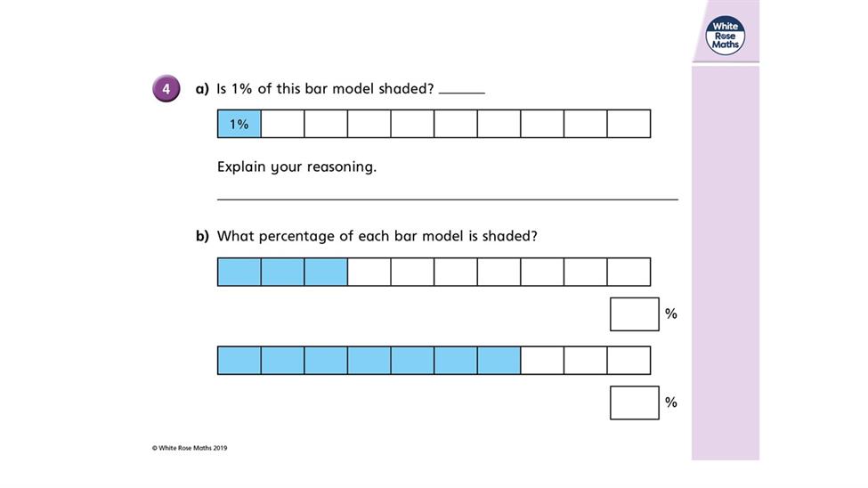Select third shaded cell of three-shaded bar
The image size is (868, 488).
point(326,272)
